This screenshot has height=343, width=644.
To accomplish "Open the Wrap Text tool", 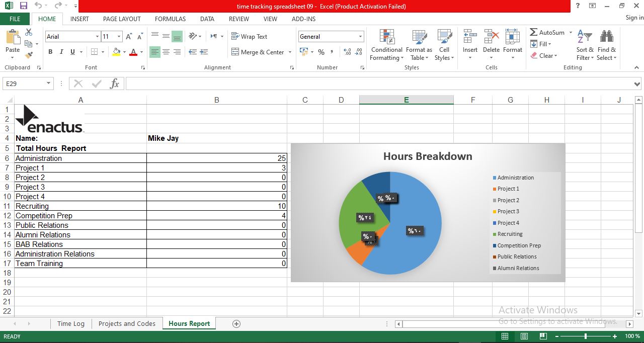I will click(251, 36).
